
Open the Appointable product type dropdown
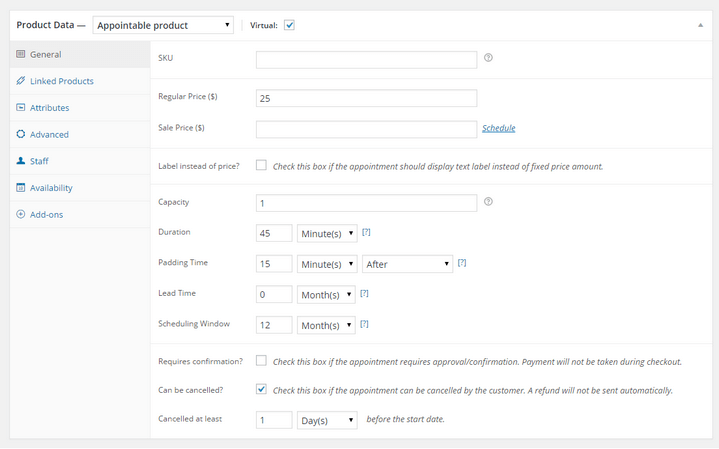(163, 25)
